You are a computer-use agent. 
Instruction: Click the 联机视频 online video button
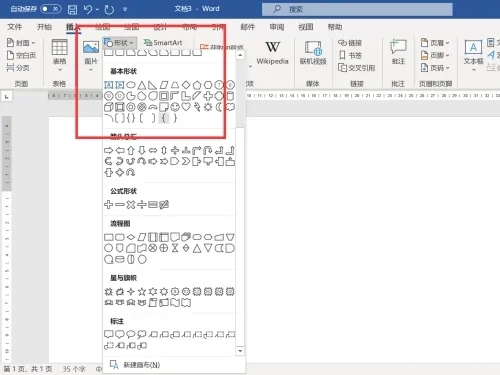tap(313, 52)
